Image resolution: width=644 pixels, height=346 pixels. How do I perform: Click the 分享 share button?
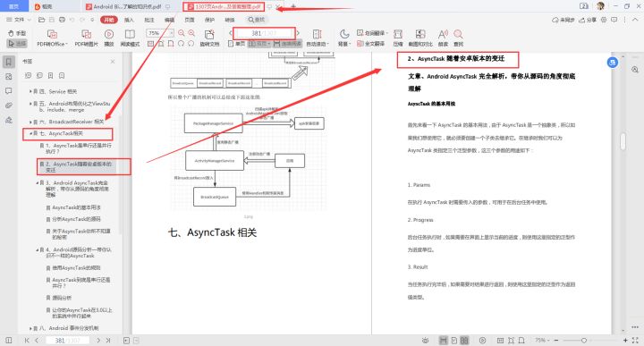[x=588, y=20]
